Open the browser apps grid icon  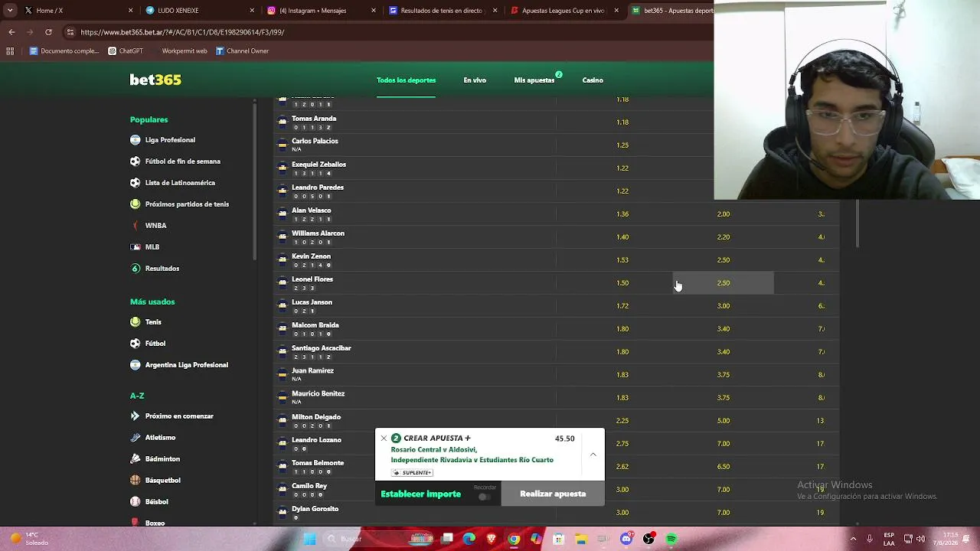tap(10, 51)
